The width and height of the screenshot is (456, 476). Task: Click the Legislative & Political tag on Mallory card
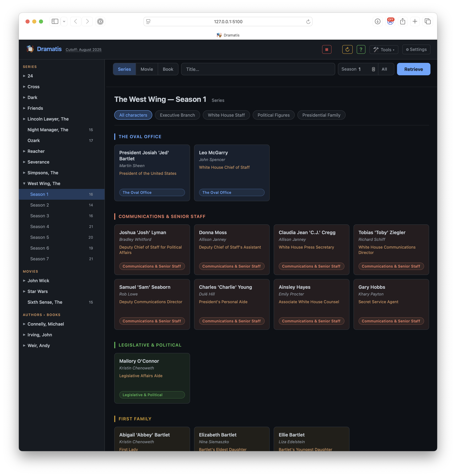click(x=152, y=395)
